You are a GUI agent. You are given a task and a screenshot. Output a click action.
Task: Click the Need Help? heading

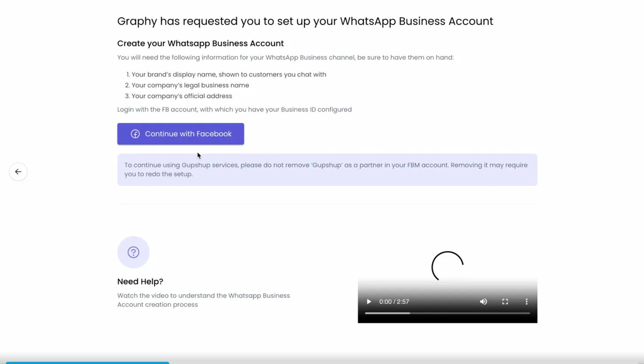point(140,281)
